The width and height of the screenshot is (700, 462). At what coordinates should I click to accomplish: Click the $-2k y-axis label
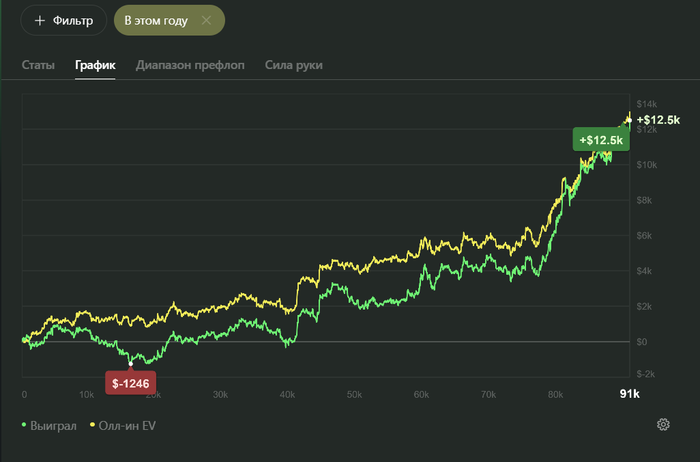[x=646, y=374]
